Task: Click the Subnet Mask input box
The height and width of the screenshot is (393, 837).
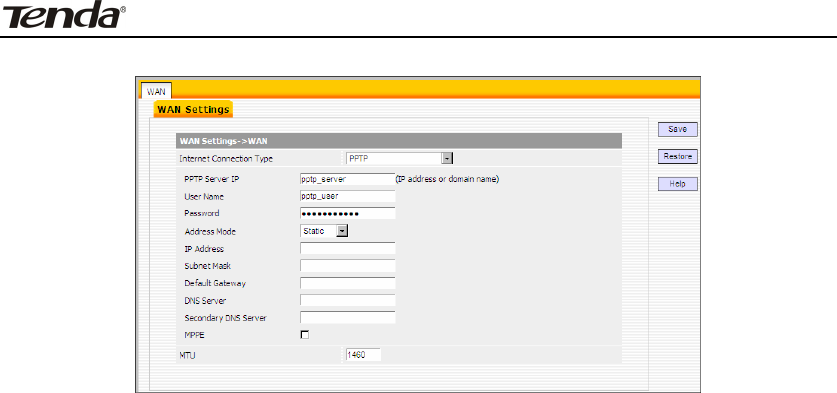Action: point(348,265)
